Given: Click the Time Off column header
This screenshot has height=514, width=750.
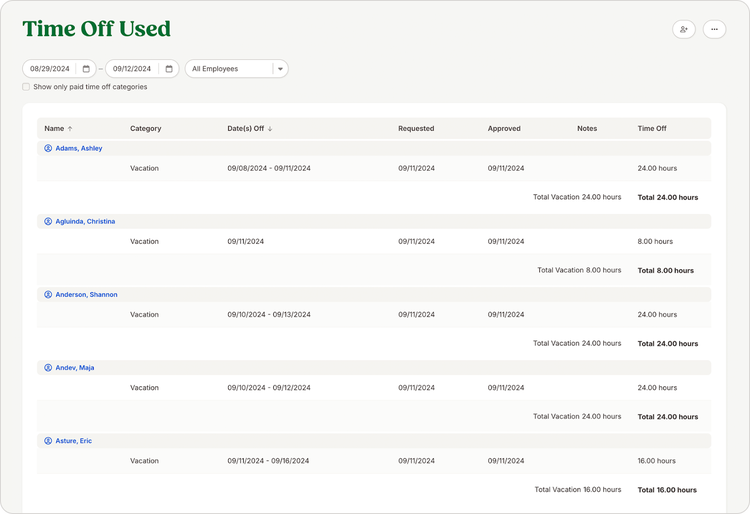Looking at the screenshot, I should click(652, 129).
